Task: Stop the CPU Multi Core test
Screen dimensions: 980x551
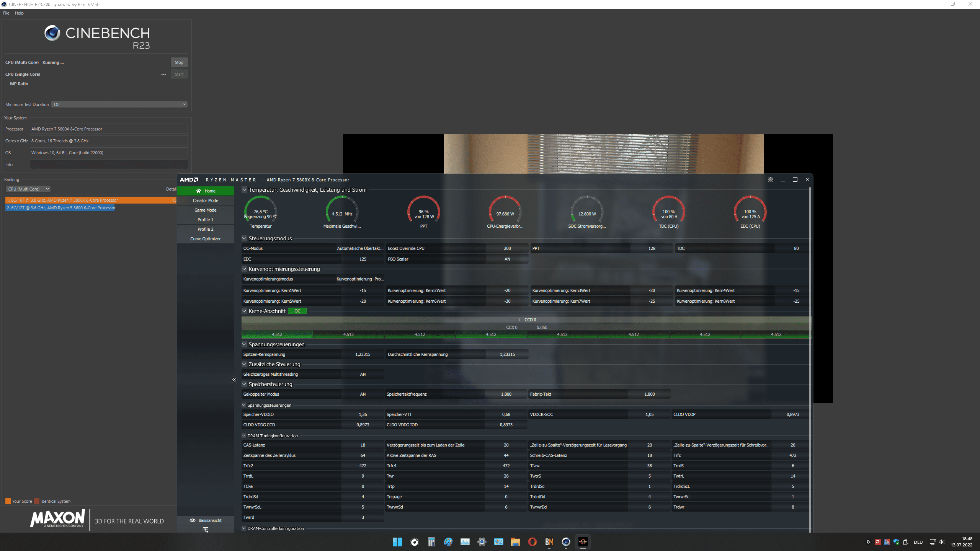Action: click(x=179, y=62)
